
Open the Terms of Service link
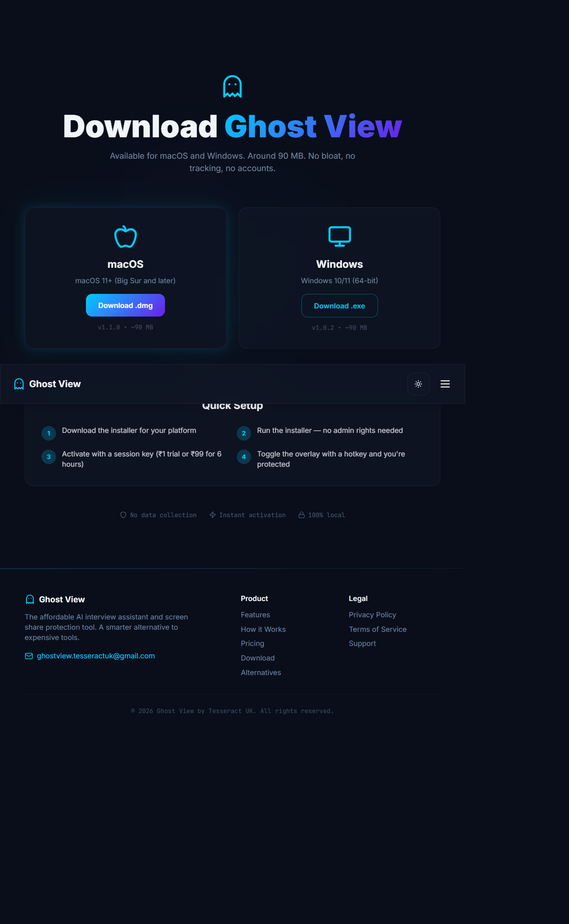377,629
